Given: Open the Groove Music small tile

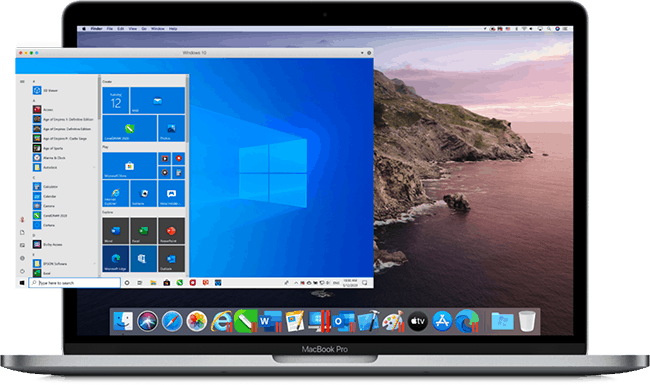Looking at the screenshot, I should point(165,172).
